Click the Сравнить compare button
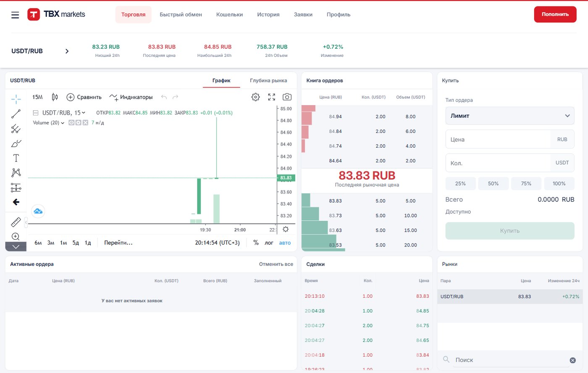This screenshot has width=588, height=373. (84, 97)
